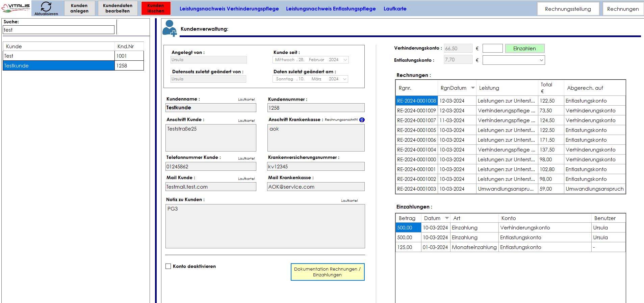Open the Kunde seit date dropdown
This screenshot has width=644, height=303.
345,60
